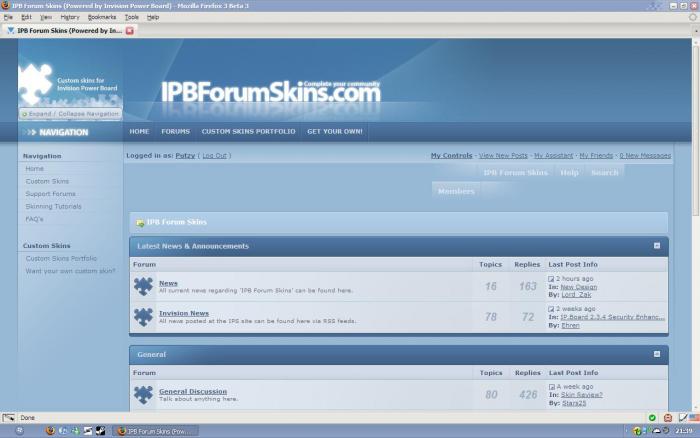700x438 pixels.
Task: Click the Members tab
Action: [x=456, y=190]
